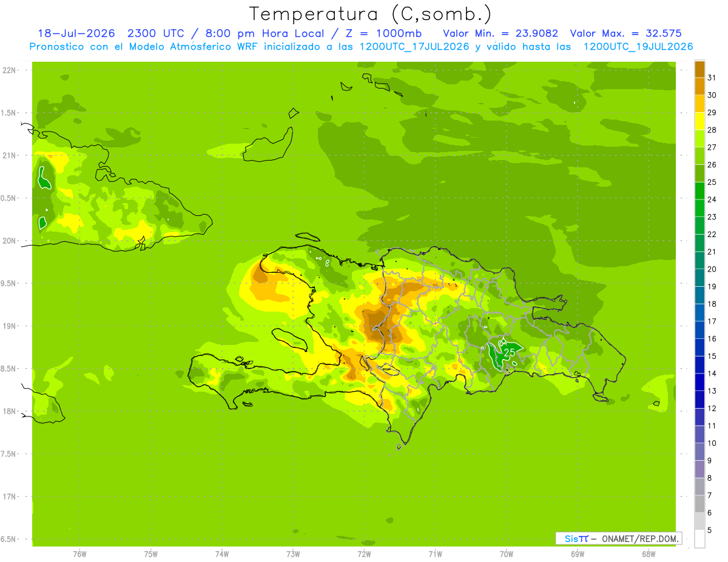Click the colorbar label "8"
This screenshot has width=728, height=562.
[710, 478]
